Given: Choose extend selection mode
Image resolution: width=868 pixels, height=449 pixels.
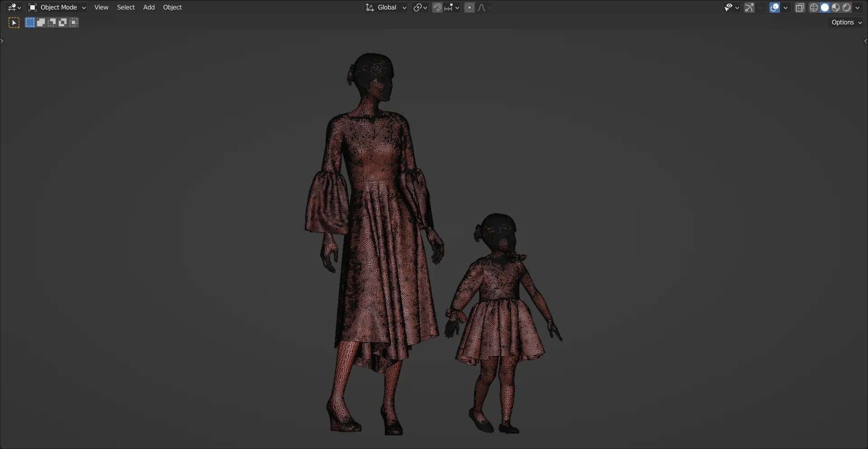Looking at the screenshot, I should [x=41, y=22].
